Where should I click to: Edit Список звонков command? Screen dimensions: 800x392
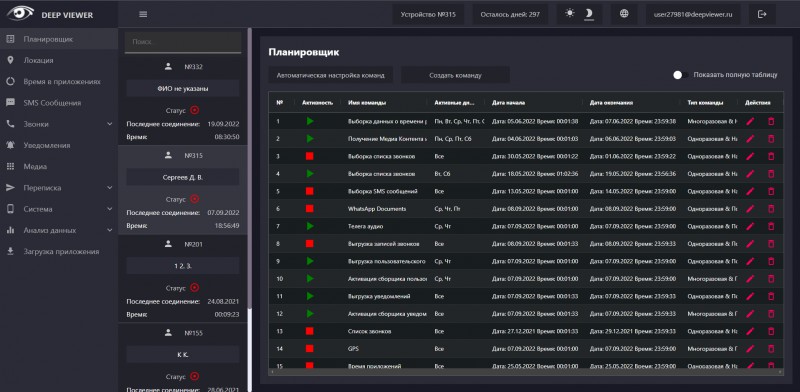pyautogui.click(x=750, y=331)
